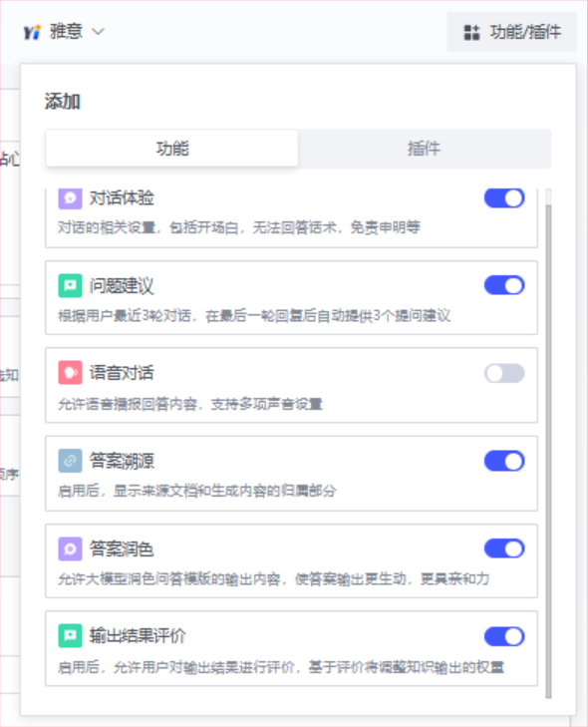The height and width of the screenshot is (727, 588).
Task: Click the red 语音对话 speaker icon
Action: [x=70, y=373]
